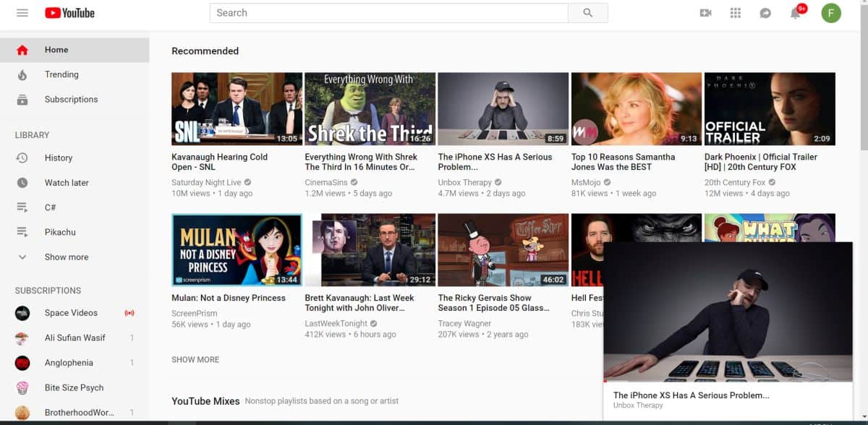The image size is (868, 425).
Task: Open the notifications bell
Action: coord(794,13)
